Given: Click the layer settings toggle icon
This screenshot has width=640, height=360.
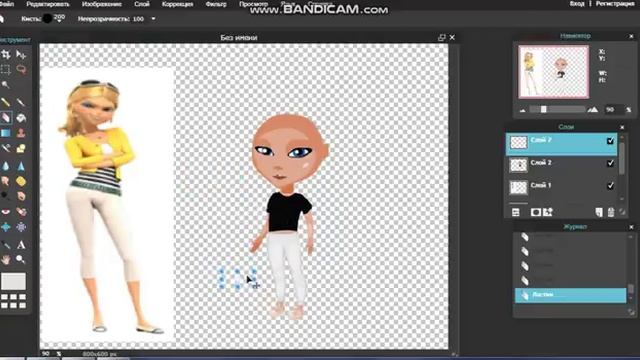Looking at the screenshot, I should [x=516, y=212].
